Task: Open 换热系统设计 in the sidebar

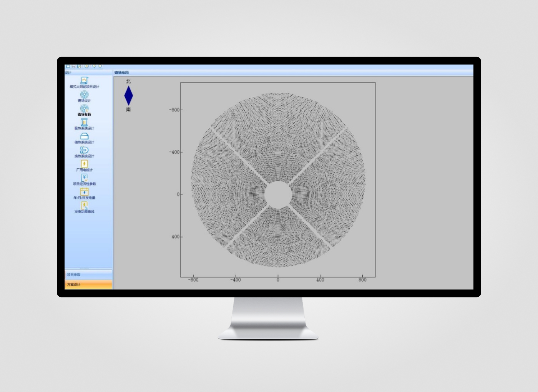Action: (84, 152)
